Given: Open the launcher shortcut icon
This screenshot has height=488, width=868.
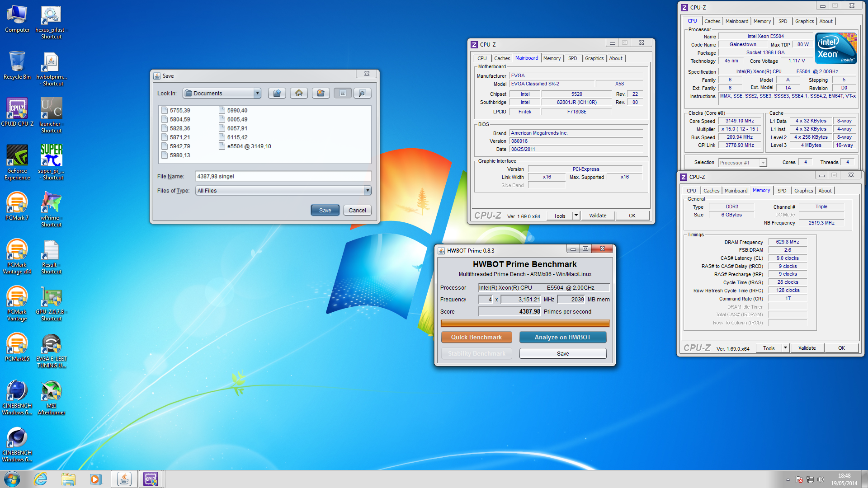Looking at the screenshot, I should 51,116.
